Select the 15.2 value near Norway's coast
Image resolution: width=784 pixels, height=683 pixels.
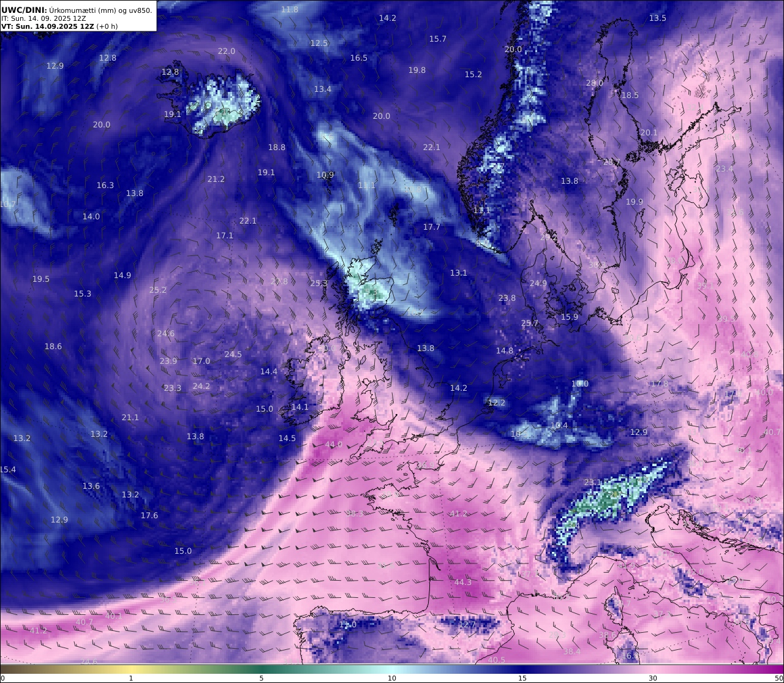(473, 74)
